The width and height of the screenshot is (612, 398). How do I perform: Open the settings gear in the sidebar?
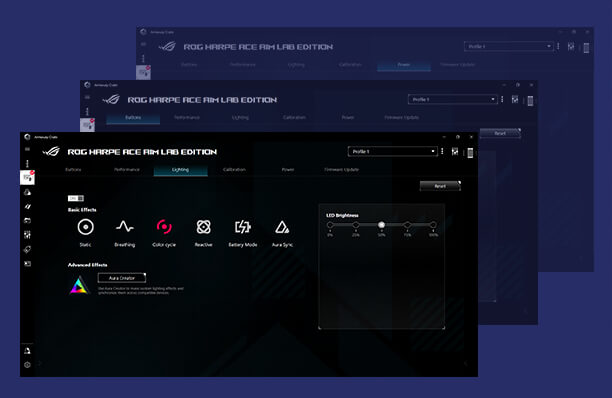(x=27, y=365)
